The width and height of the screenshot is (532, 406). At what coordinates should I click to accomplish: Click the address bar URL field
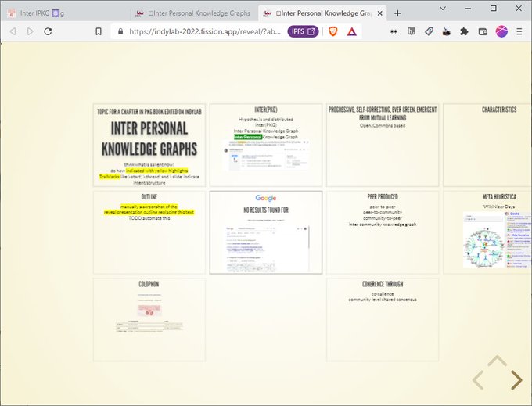coord(205,31)
